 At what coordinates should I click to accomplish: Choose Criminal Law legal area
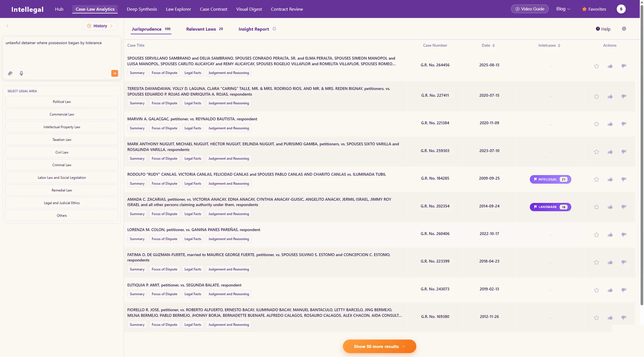(x=62, y=165)
